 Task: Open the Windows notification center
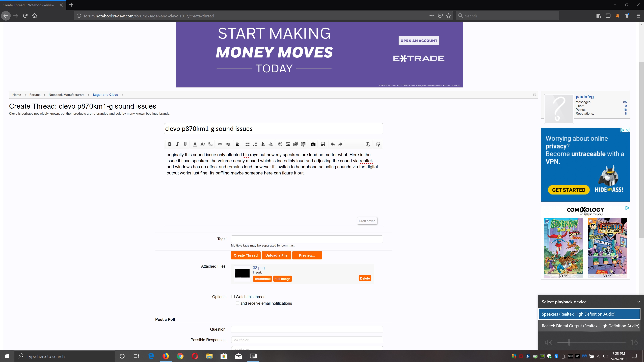point(634,356)
